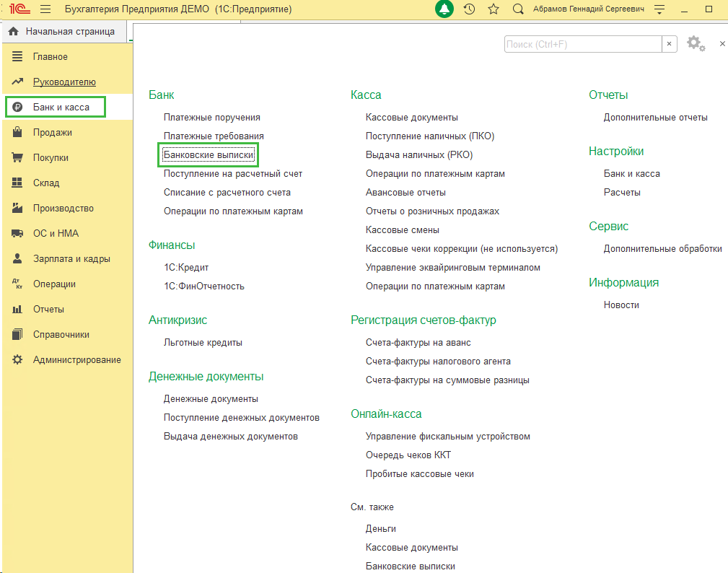Open Счета-фактуры на суммовые разницы

click(x=447, y=380)
